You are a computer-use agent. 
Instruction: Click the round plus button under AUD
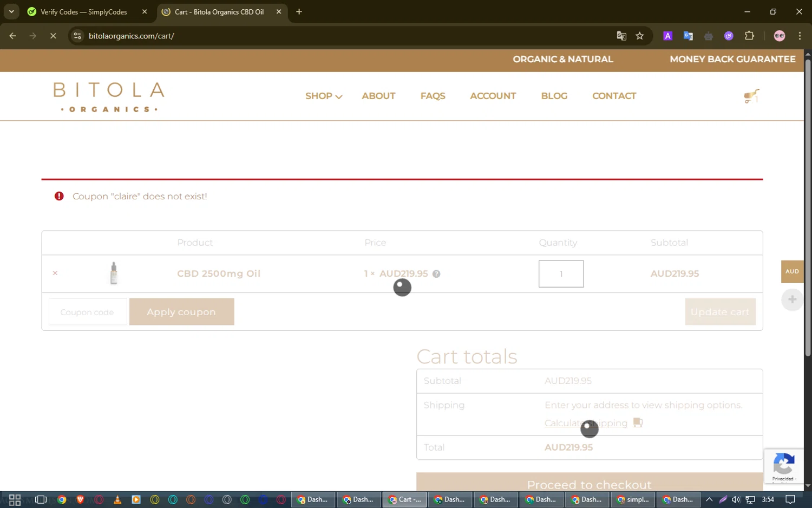click(x=792, y=299)
